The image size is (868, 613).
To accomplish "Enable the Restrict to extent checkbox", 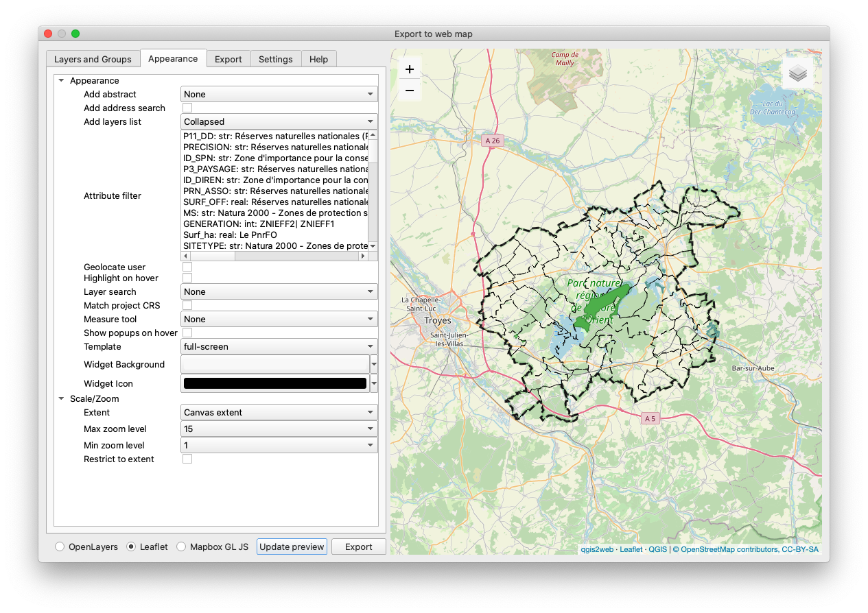I will click(x=187, y=459).
